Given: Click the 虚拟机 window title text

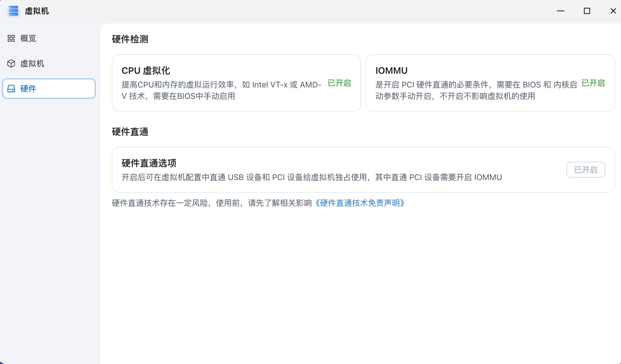Looking at the screenshot, I should pos(37,11).
